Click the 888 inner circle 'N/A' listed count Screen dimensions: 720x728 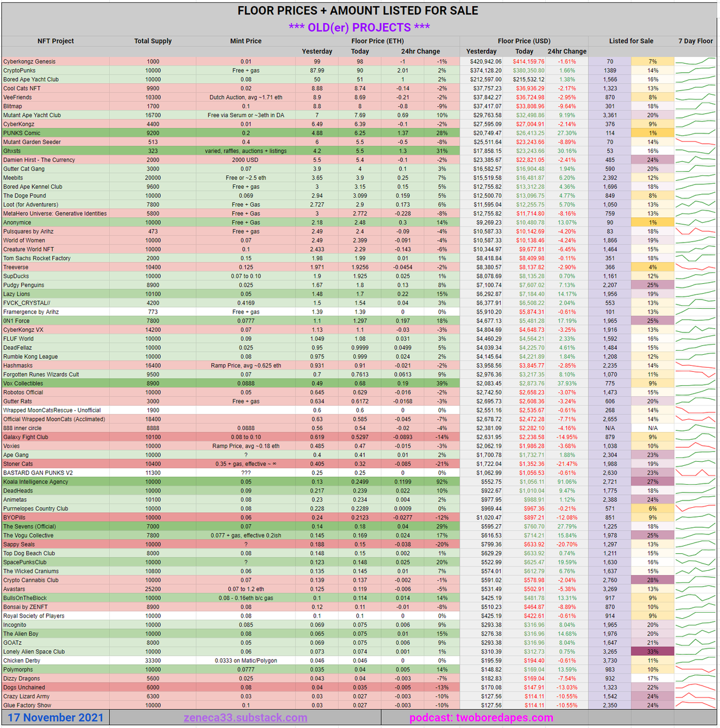point(610,428)
